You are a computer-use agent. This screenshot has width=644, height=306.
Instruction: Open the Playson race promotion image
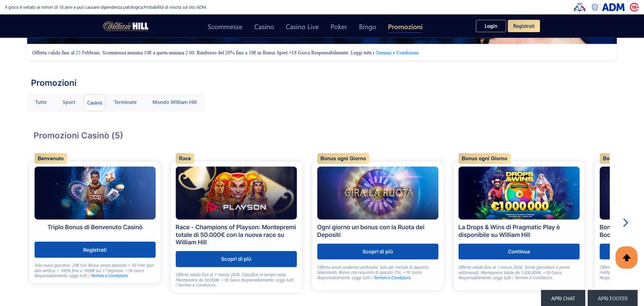pos(236,193)
